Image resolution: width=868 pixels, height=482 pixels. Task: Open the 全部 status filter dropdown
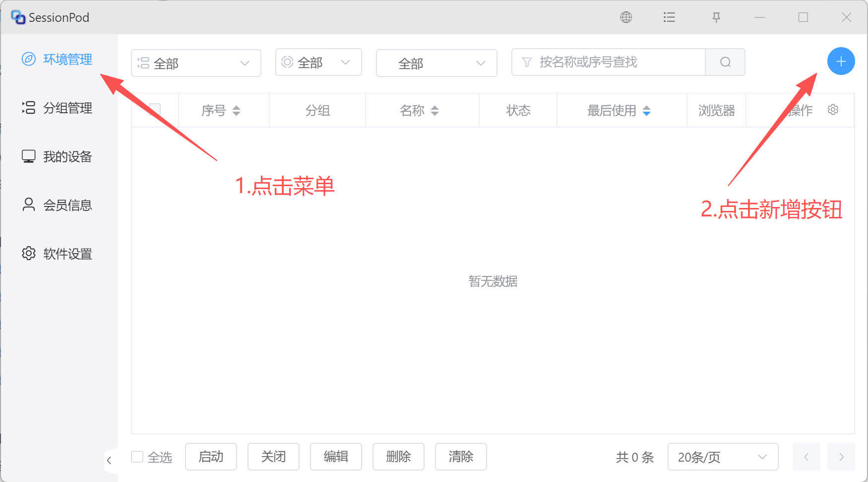(318, 62)
